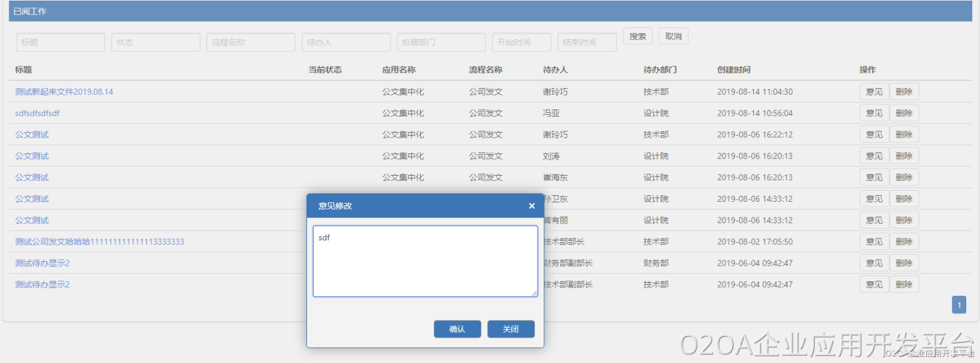The image size is (980, 363).
Task: Close the 意见修改 dialog with X
Action: [x=531, y=206]
